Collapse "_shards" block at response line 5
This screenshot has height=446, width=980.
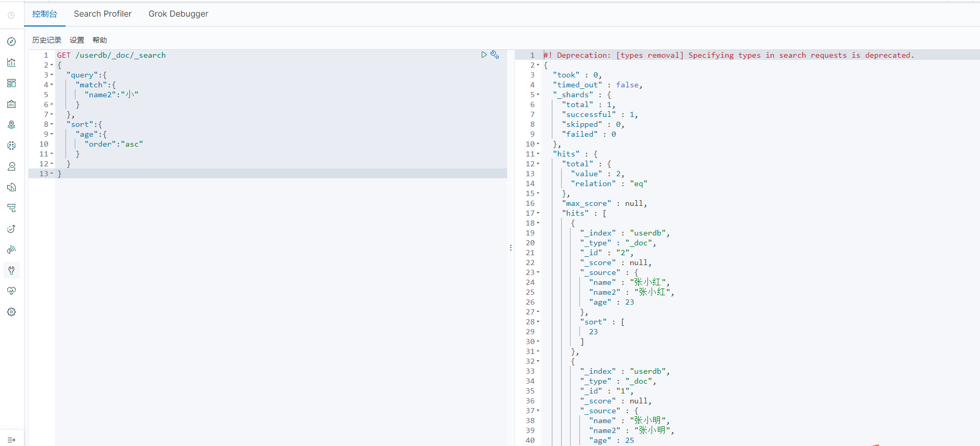(538, 95)
